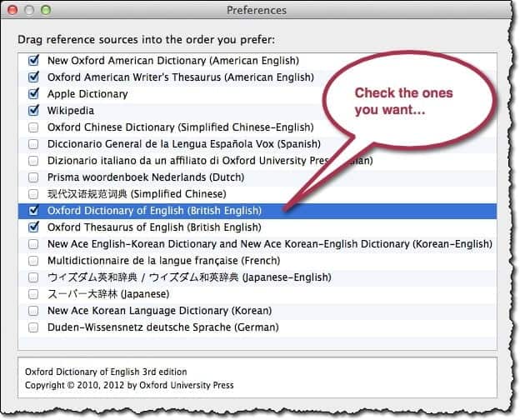Select Oxford Thesaurus of English row text
This screenshot has height=420, width=520.
click(154, 227)
